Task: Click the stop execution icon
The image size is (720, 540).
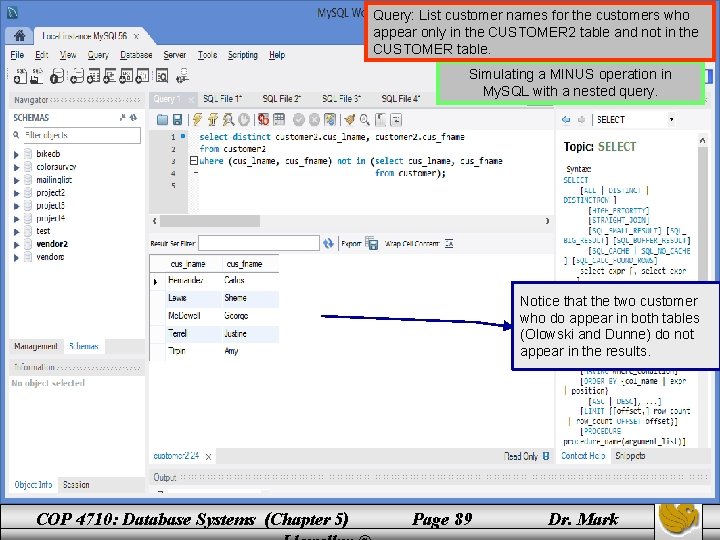Action: click(244, 120)
